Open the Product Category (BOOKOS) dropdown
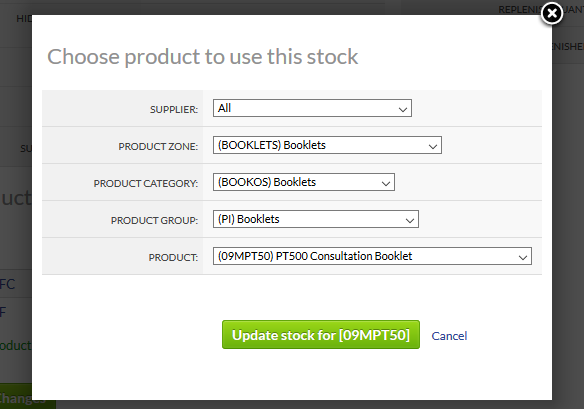The width and height of the screenshot is (584, 409). (304, 182)
